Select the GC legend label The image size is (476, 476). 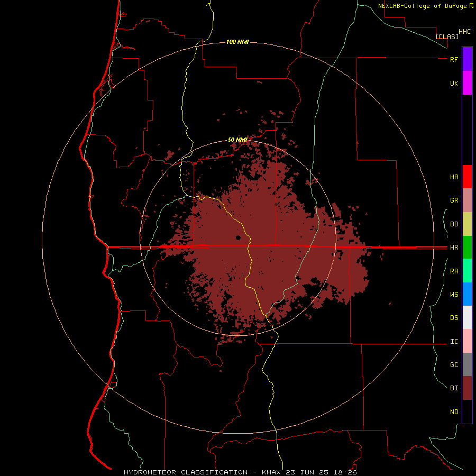point(454,364)
